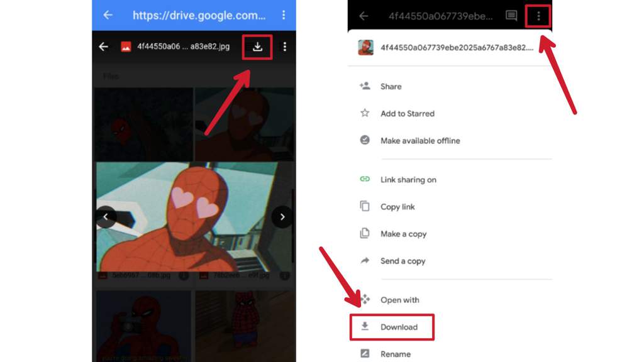Click the drive.google.com address text
The height and width of the screenshot is (362, 644).
pyautogui.click(x=199, y=16)
